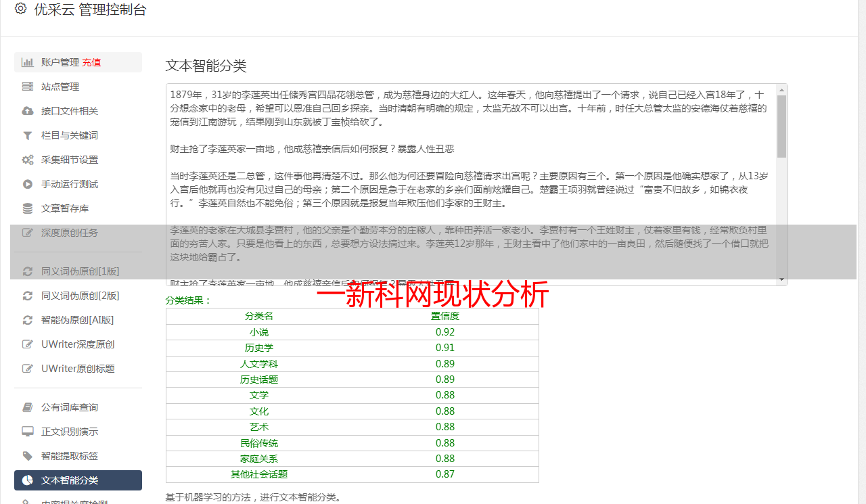Click the 文学 category cell
Viewport: 866px width, 504px height.
pyautogui.click(x=259, y=395)
